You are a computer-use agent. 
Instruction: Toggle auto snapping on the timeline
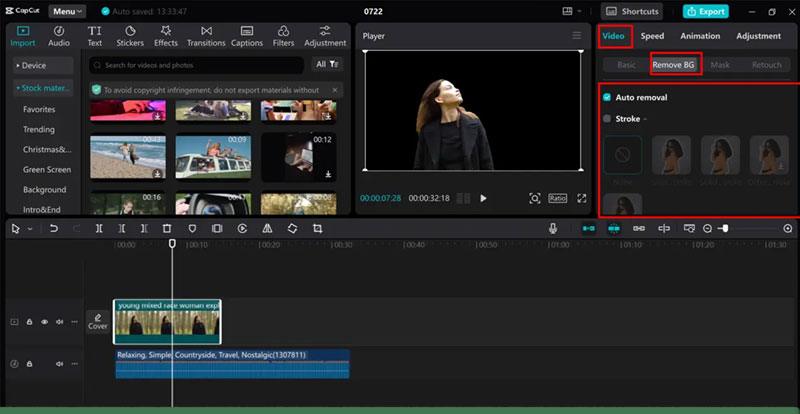pyautogui.click(x=614, y=229)
